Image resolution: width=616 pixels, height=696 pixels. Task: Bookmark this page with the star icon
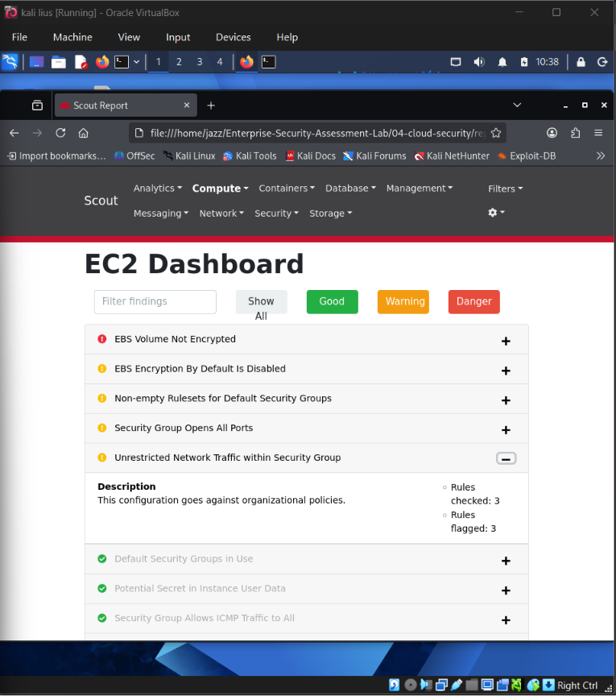click(496, 133)
